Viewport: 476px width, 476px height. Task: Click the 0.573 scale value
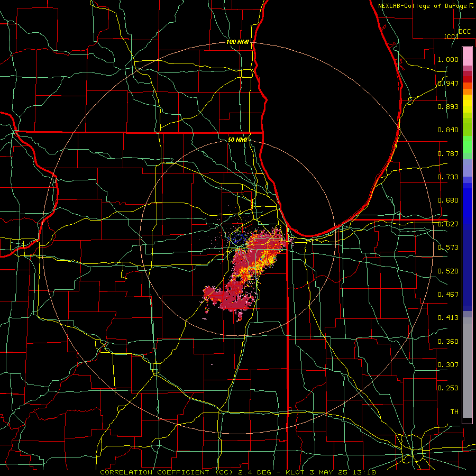click(x=448, y=248)
